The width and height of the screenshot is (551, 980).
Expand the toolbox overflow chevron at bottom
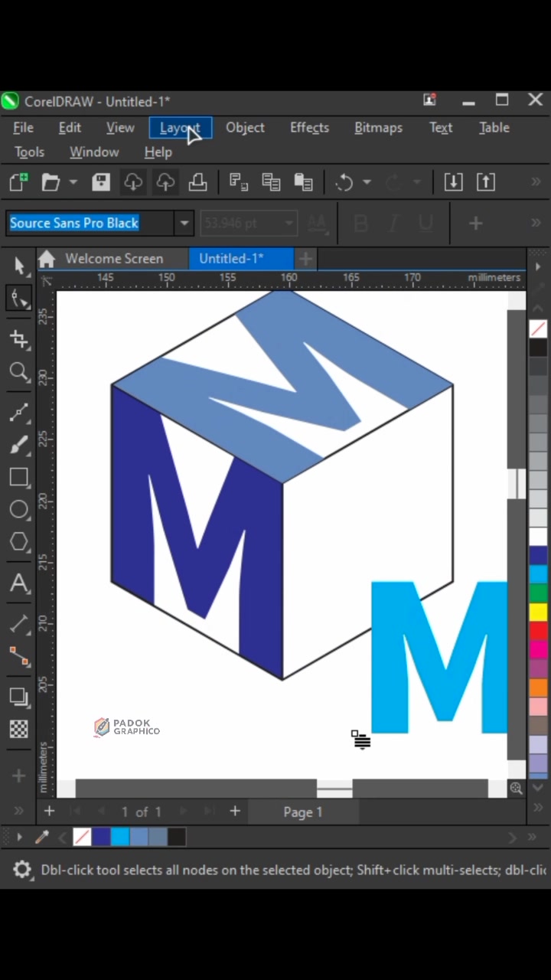pyautogui.click(x=18, y=811)
